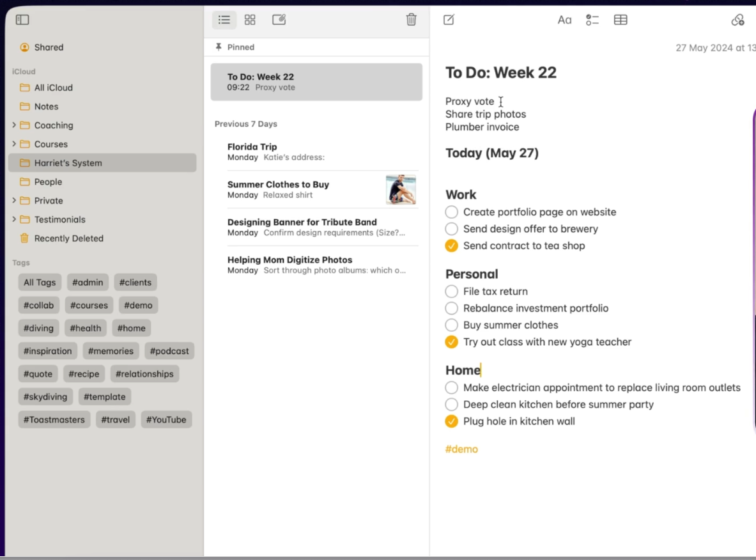Image resolution: width=756 pixels, height=560 pixels.
Task: Click the People folder icon
Action: (x=24, y=182)
